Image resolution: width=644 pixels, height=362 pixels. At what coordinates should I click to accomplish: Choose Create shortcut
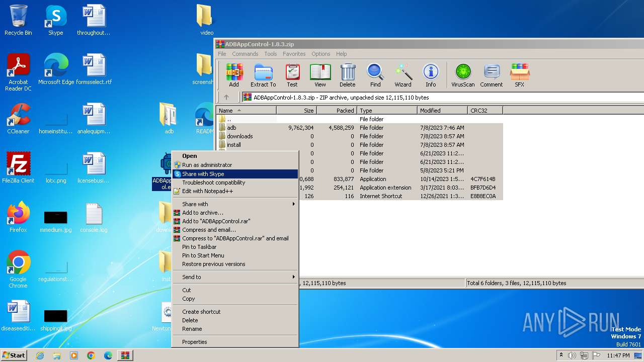[x=235, y=312]
